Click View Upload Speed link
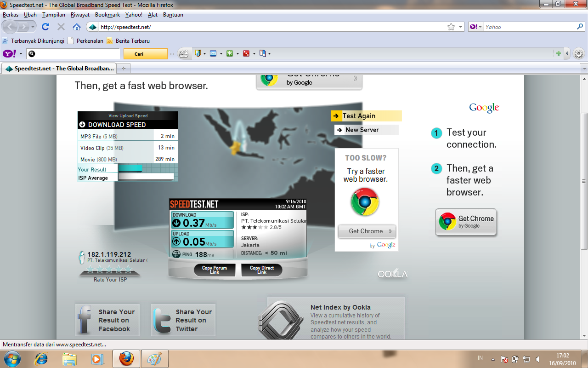The image size is (588, 368). coord(128,116)
